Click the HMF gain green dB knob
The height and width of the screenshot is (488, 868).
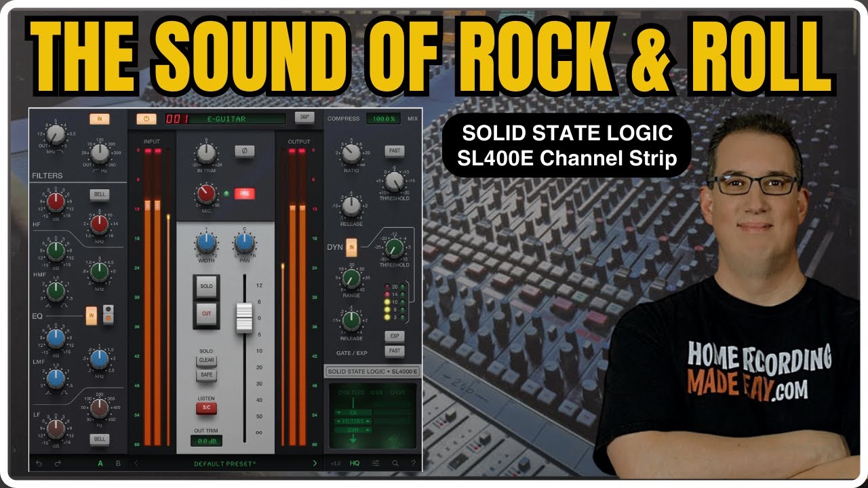tap(56, 251)
